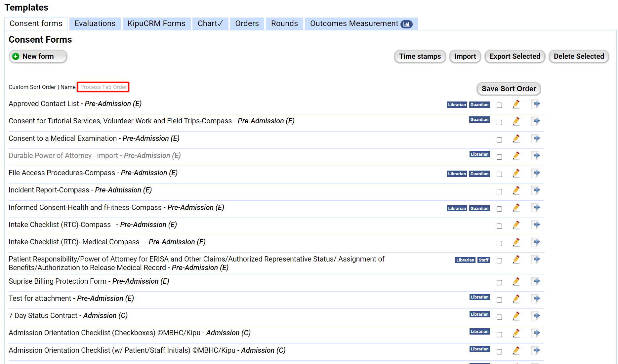Viewport: 618px width, 364px height.
Task: Click the bar chart icon on Outcomes Measurement
Action: click(406, 24)
